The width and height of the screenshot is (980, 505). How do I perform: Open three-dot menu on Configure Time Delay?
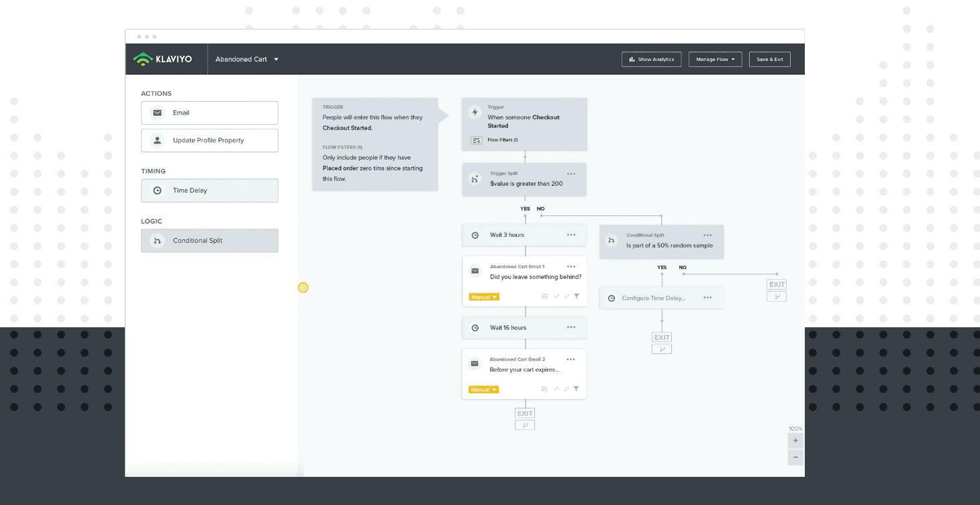707,298
